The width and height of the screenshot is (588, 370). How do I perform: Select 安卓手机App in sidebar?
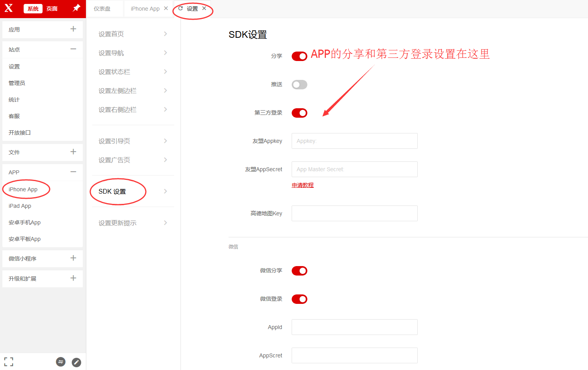pyautogui.click(x=24, y=222)
